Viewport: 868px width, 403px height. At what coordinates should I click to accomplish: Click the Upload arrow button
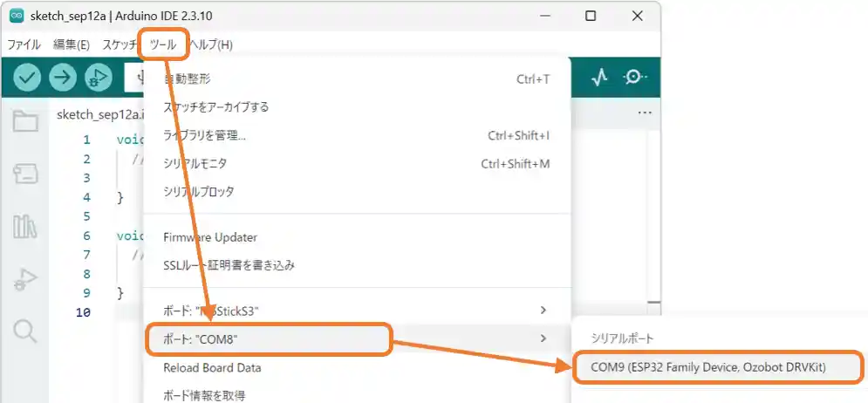point(63,78)
